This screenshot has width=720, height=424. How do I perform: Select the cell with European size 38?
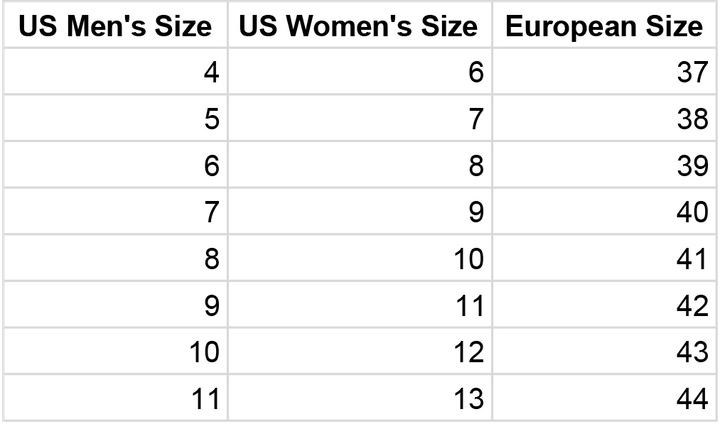(x=604, y=119)
